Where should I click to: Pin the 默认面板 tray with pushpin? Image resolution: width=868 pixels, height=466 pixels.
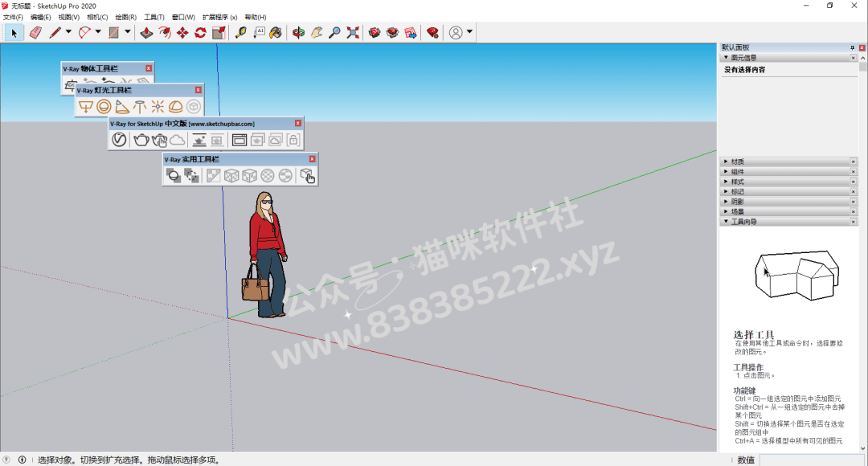click(x=853, y=47)
